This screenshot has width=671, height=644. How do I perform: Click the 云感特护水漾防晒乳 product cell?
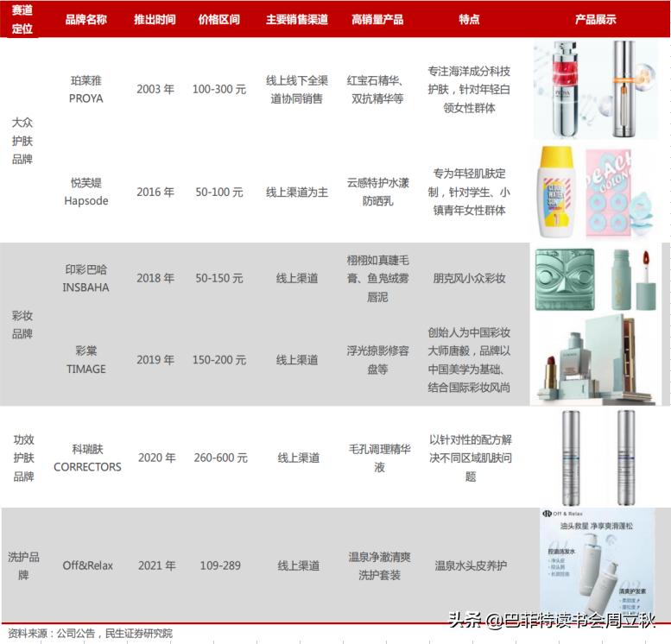point(378,192)
